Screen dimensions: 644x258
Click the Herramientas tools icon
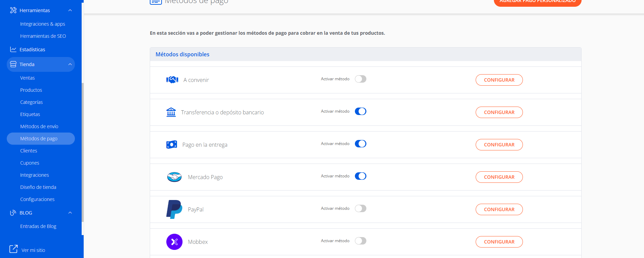coord(13,10)
